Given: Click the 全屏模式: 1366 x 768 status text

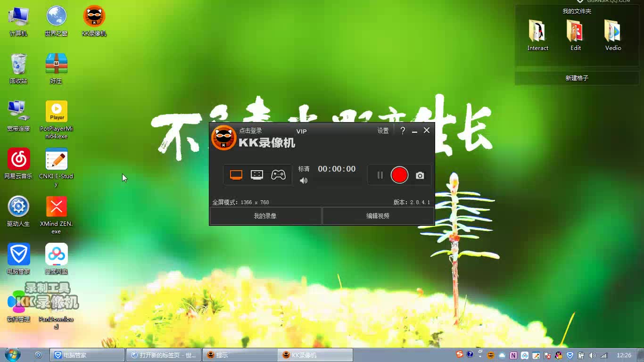Looking at the screenshot, I should 240,202.
